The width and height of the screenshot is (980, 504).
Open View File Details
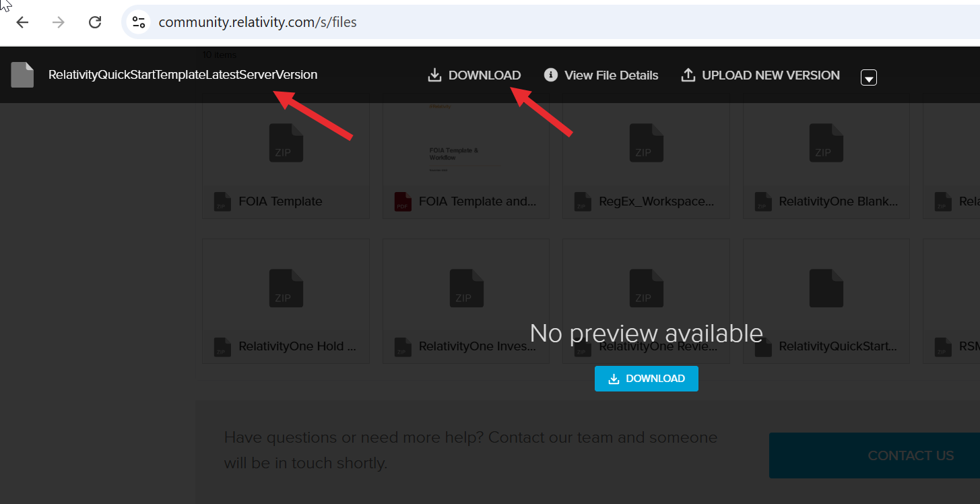(611, 75)
